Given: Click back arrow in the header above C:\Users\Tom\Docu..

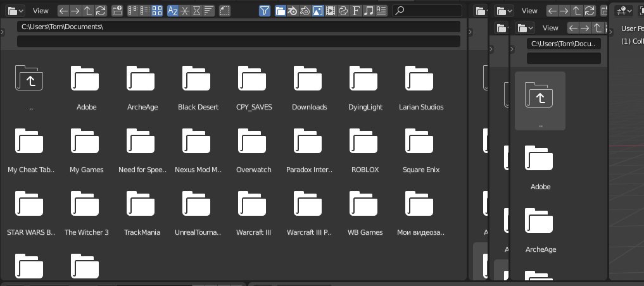Looking at the screenshot, I should point(573,28).
